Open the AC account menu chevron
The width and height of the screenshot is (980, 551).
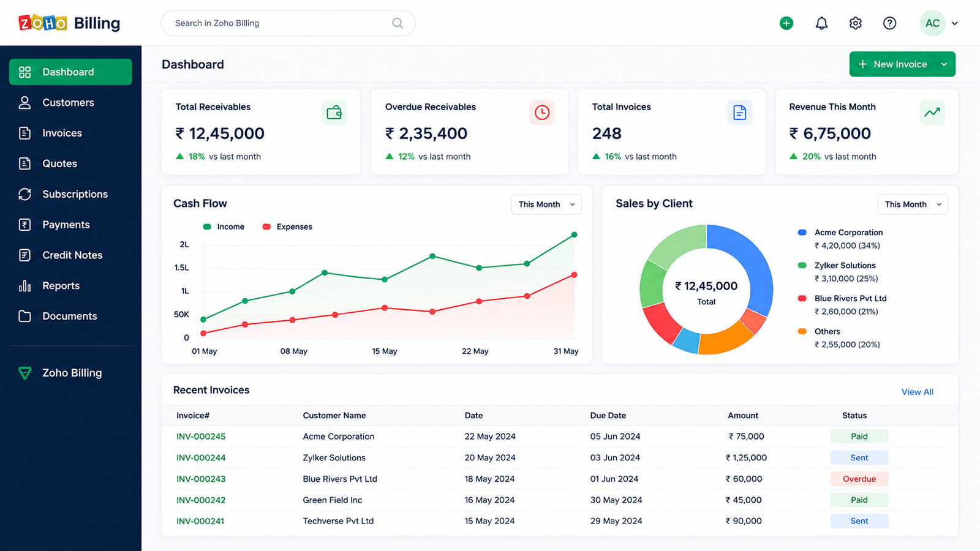(x=954, y=23)
